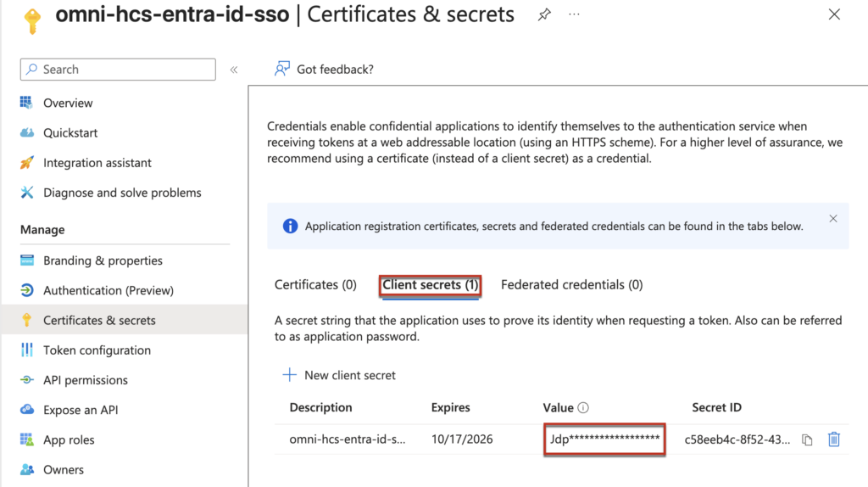The width and height of the screenshot is (868, 487).
Task: Navigate to Authentication (Preview)
Action: point(108,290)
